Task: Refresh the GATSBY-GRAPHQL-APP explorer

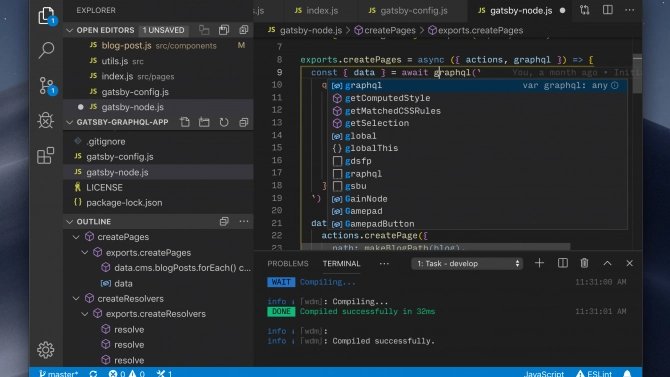Action: coord(224,122)
